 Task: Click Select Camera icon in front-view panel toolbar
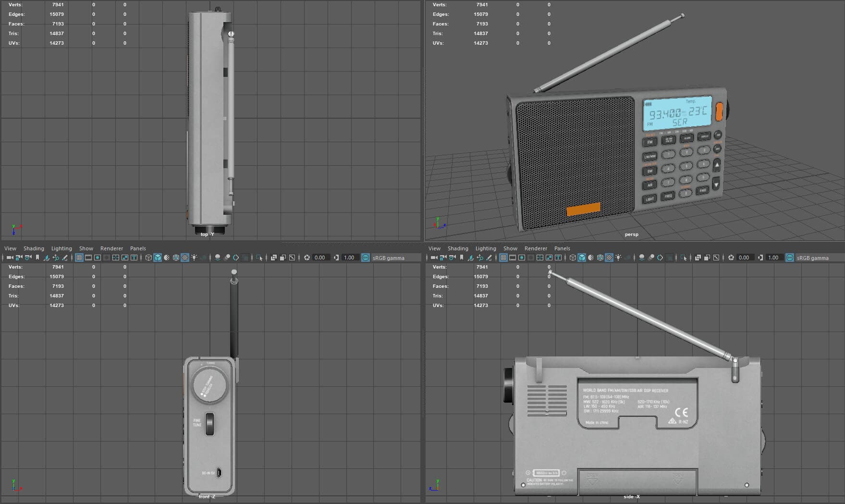click(10, 258)
